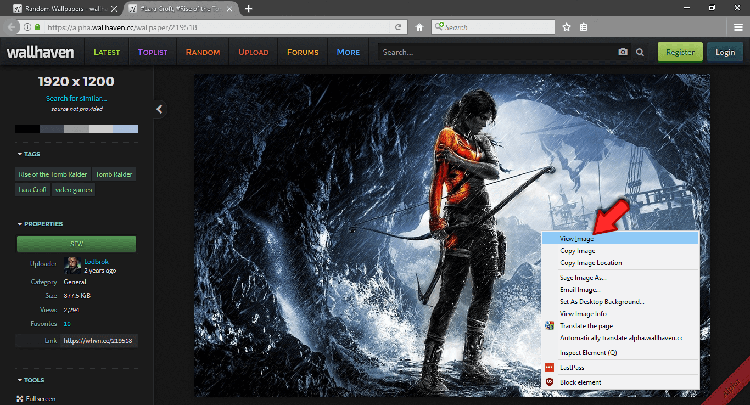
Task: Click the wallpaper short link field
Action: [x=98, y=340]
